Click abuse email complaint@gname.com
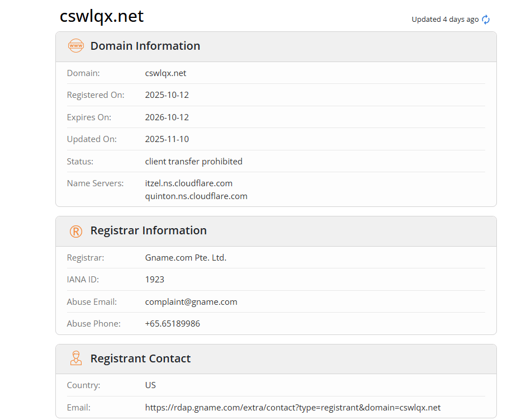 (191, 302)
